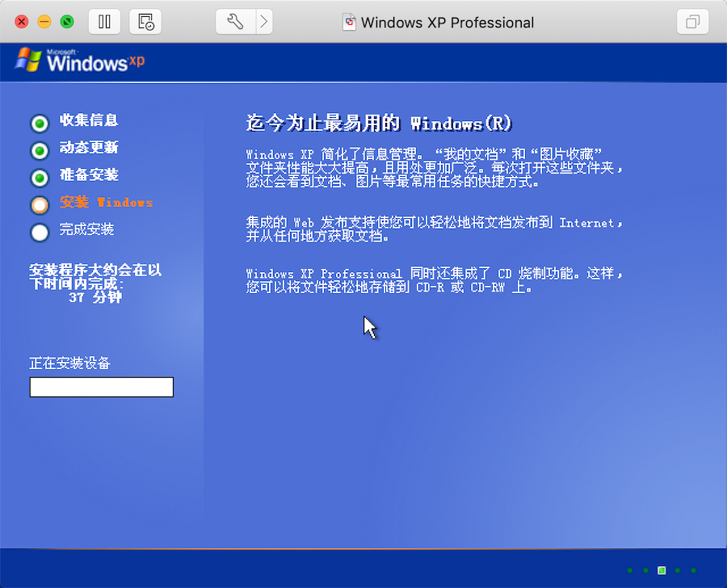This screenshot has height=588, width=727.
Task: Select the 动态更新 step in sidebar
Action: pos(87,149)
